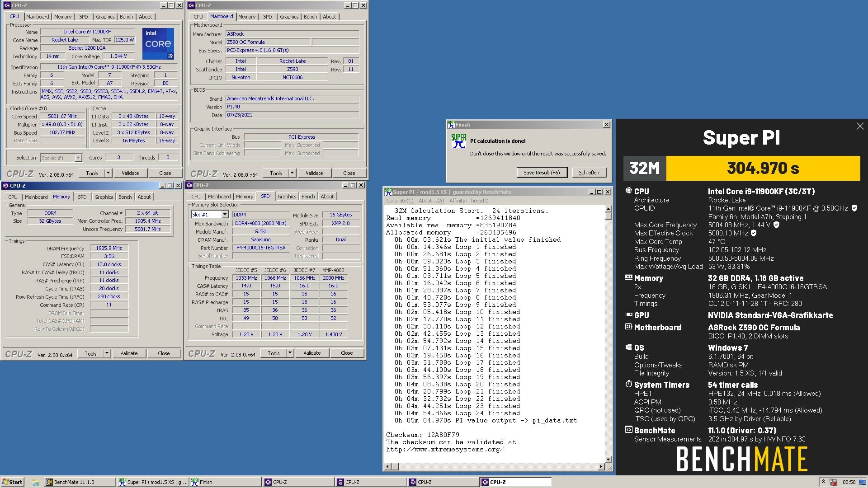Open the Slot #1 memory slot dropdown
Image resolution: width=868 pixels, height=488 pixels.
[225, 215]
